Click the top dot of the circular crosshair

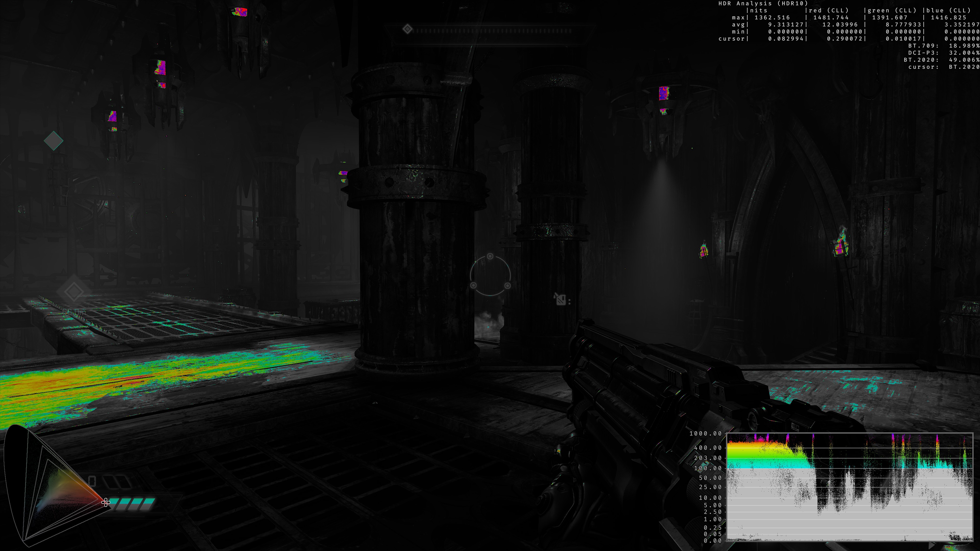coord(490,256)
